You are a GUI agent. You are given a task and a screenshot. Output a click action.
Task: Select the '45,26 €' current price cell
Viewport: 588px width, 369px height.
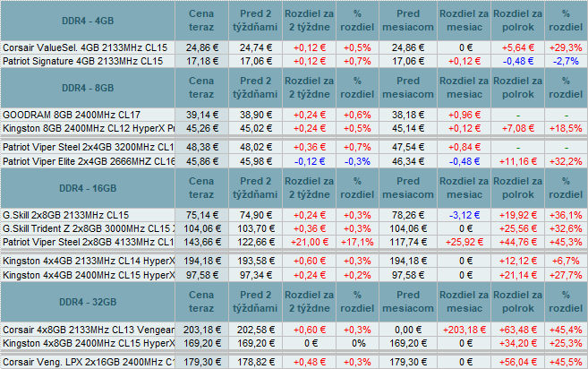tap(201, 128)
